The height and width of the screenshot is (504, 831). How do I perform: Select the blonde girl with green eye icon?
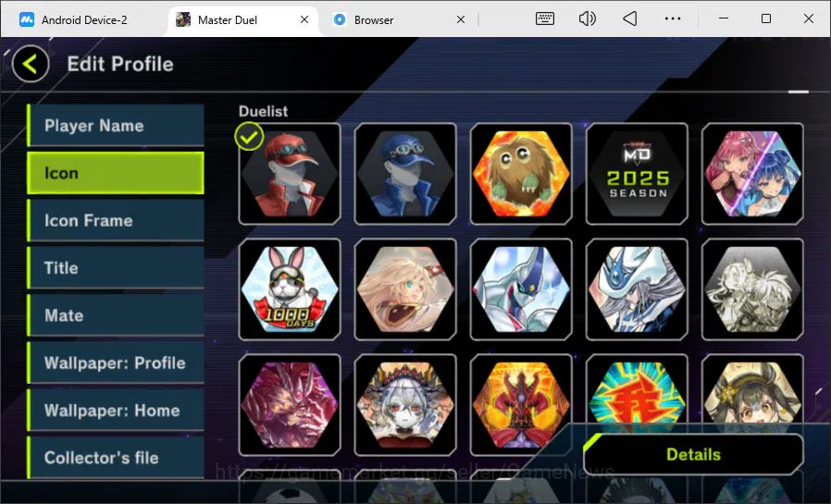click(x=405, y=289)
